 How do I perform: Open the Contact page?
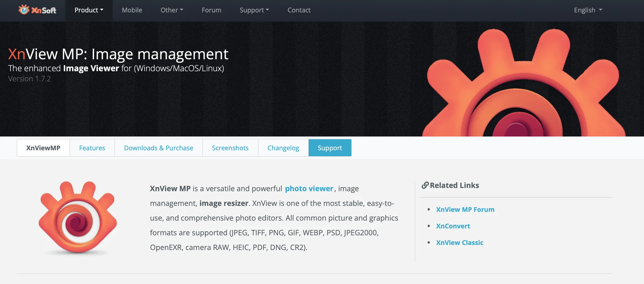point(299,10)
